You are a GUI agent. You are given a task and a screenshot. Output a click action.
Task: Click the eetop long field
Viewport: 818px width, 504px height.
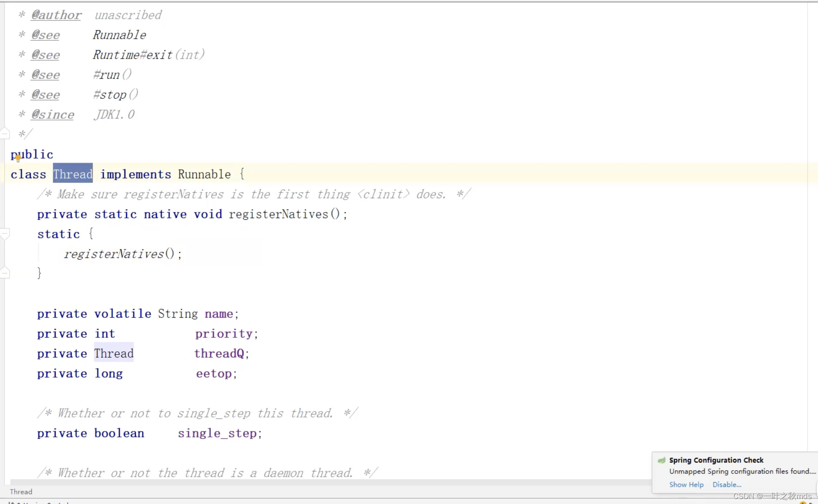click(x=214, y=373)
